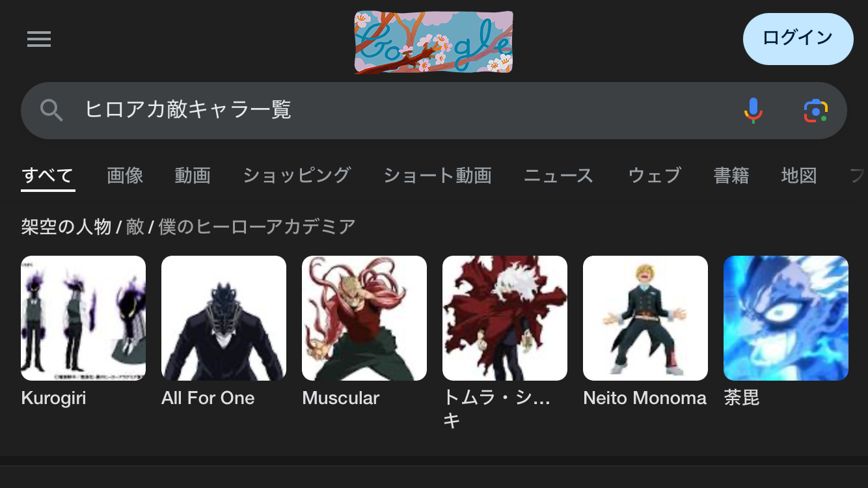Open the ショート動画 tab

[x=437, y=176]
